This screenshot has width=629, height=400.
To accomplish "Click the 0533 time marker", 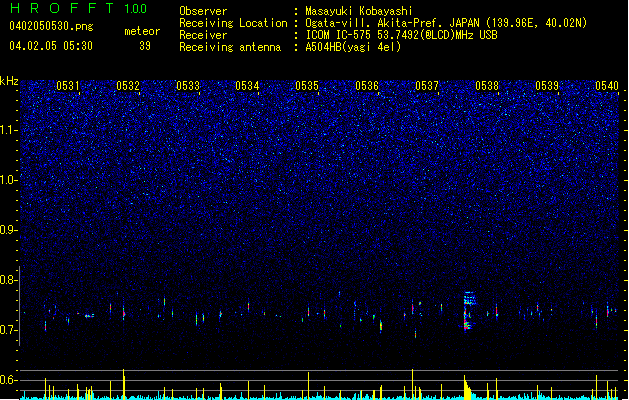I will click(188, 86).
